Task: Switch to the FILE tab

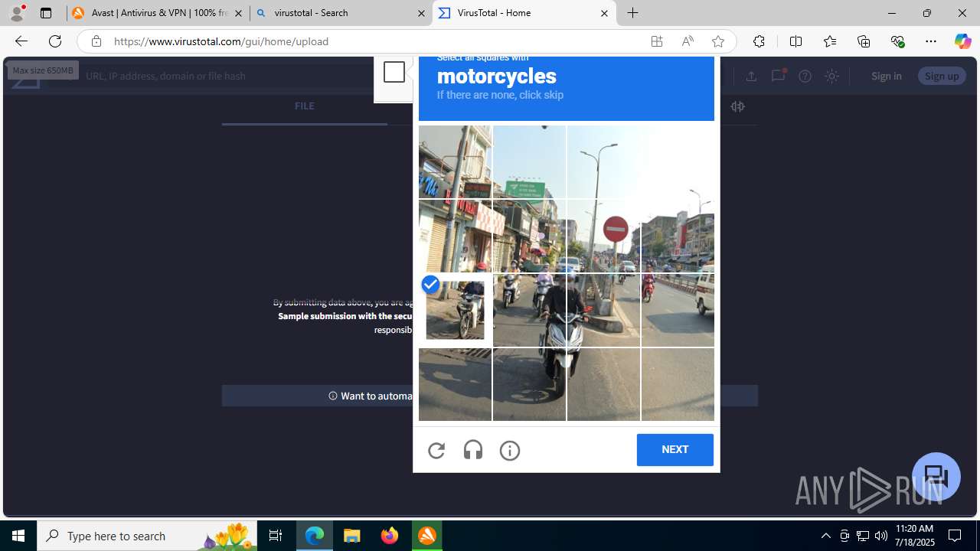Action: [304, 106]
